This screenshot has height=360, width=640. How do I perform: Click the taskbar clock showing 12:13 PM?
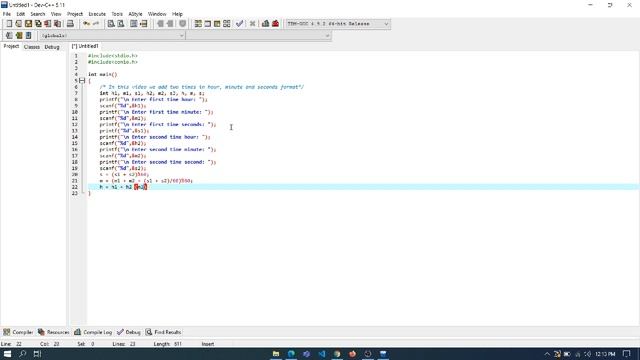point(605,354)
